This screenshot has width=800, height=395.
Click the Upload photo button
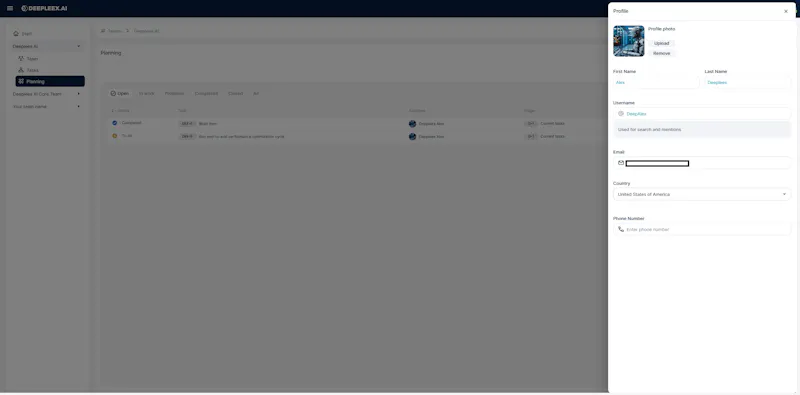[662, 43]
